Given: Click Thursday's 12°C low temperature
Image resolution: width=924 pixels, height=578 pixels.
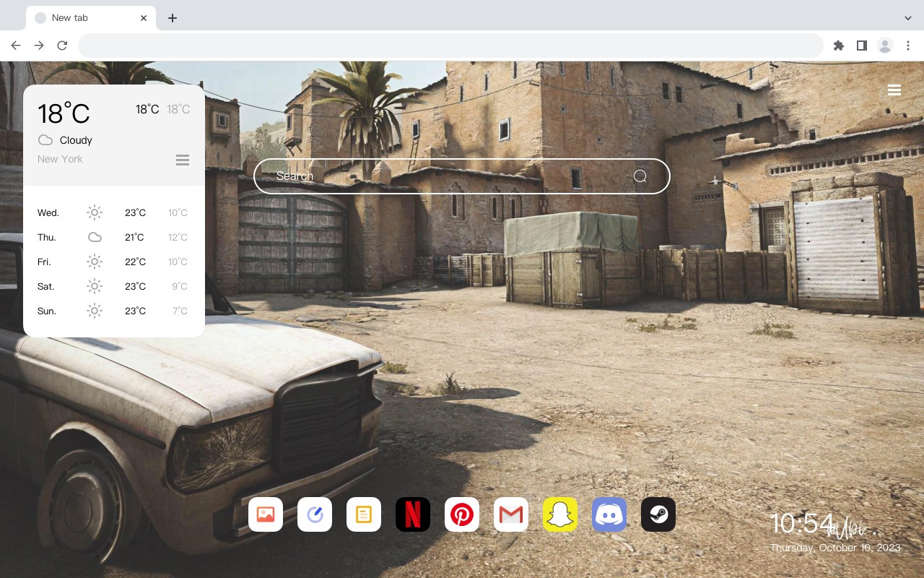Looking at the screenshot, I should click(178, 237).
